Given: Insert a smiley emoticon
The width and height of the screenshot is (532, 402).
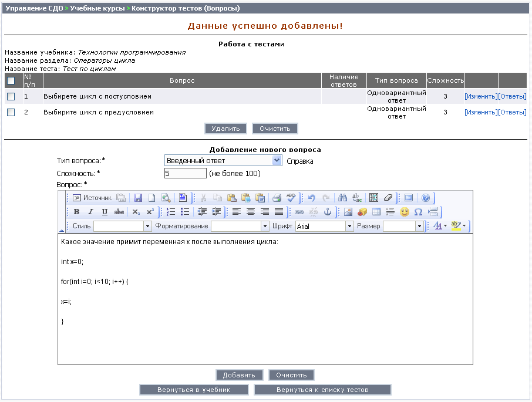Looking at the screenshot, I should click(405, 212).
